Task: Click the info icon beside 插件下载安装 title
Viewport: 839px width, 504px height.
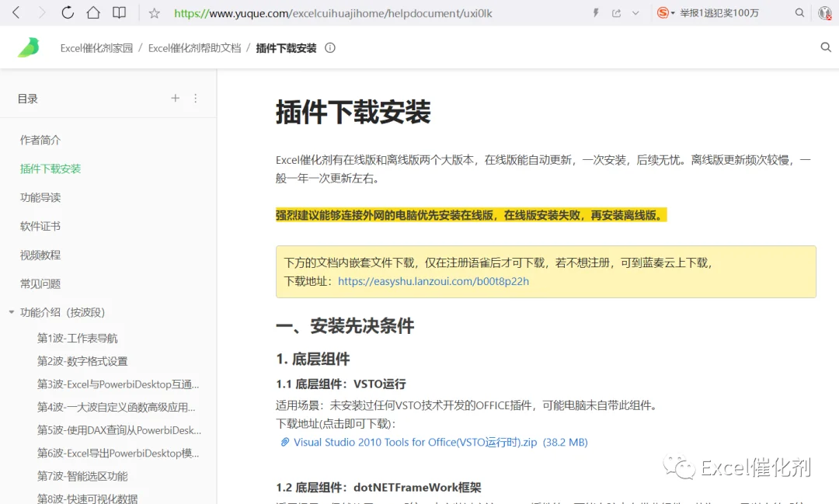Action: click(330, 48)
